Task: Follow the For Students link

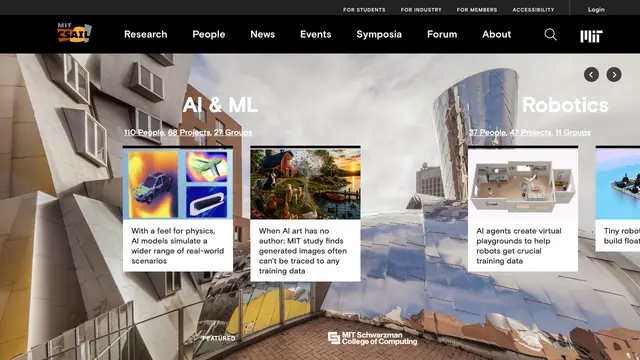Action: (364, 10)
